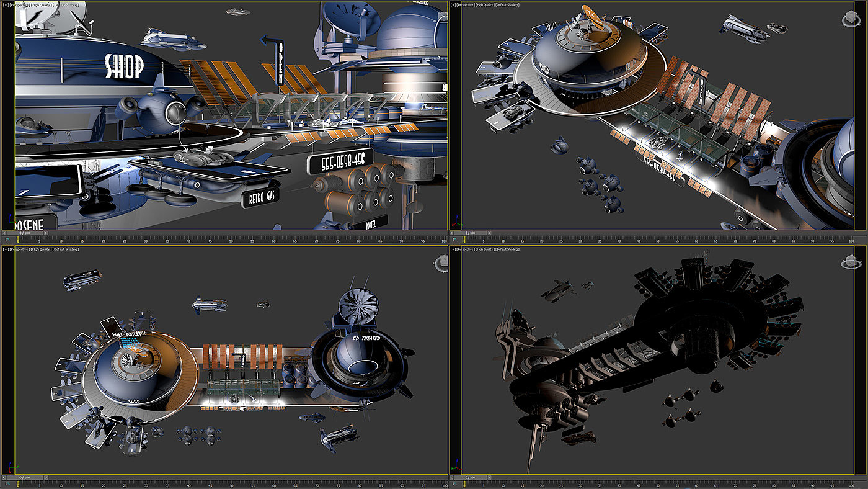Click previous-frame arrow on slider under SHOP close-up viewport
The width and height of the screenshot is (868, 489).
[x=4, y=233]
